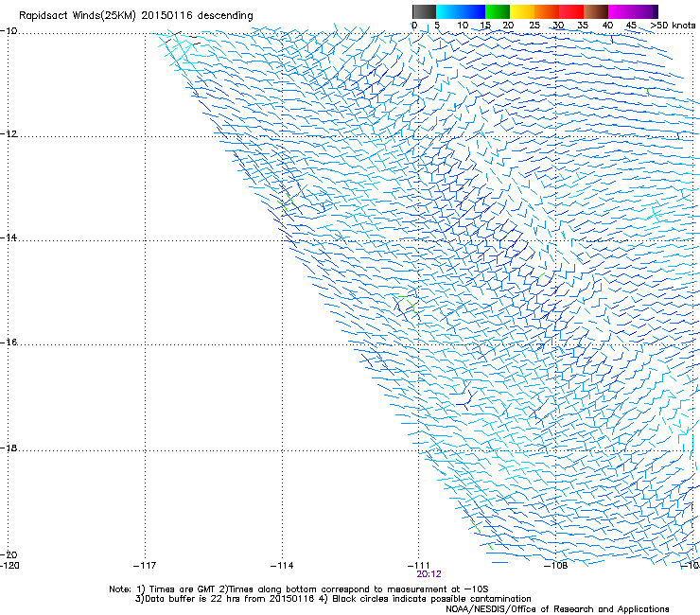Click the 'NOAA/NESDIS/Office of Research and Applications' credit

point(557,609)
